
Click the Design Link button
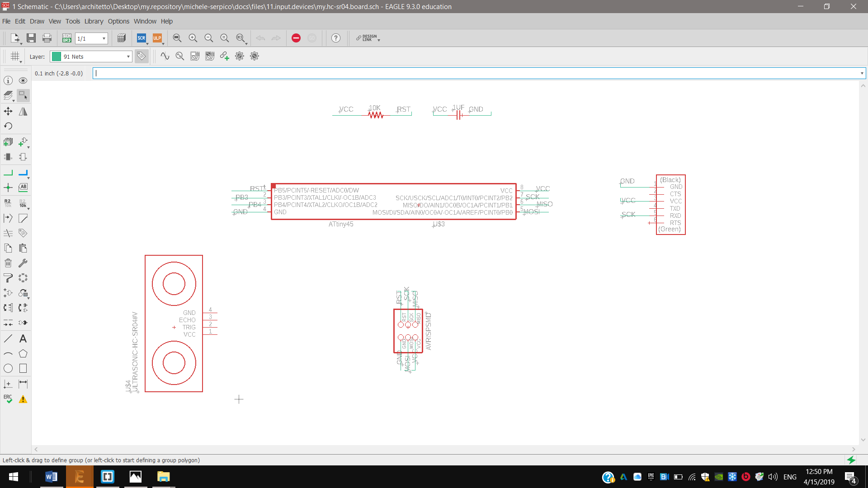368,38
